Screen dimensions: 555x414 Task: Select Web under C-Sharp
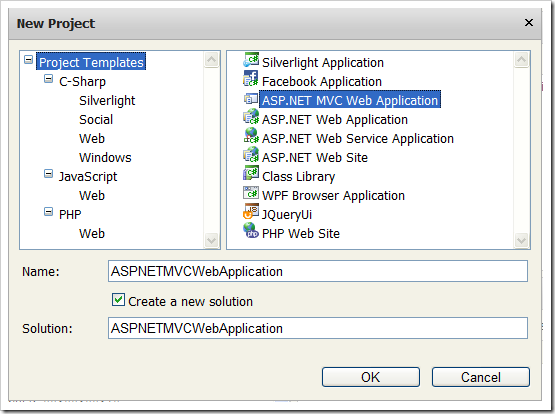92,139
